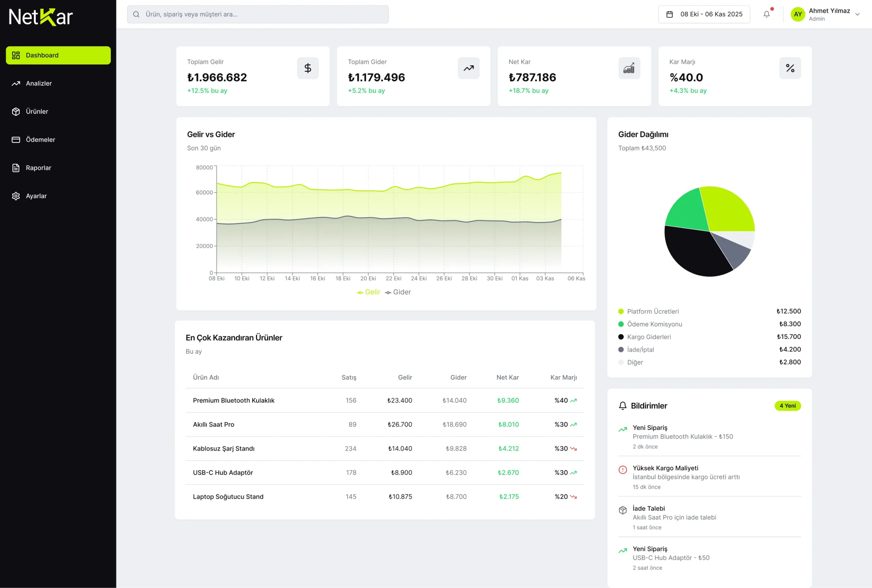This screenshot has width=872, height=588.
Task: Click the package icon beside İade Talebi
Action: click(622, 510)
